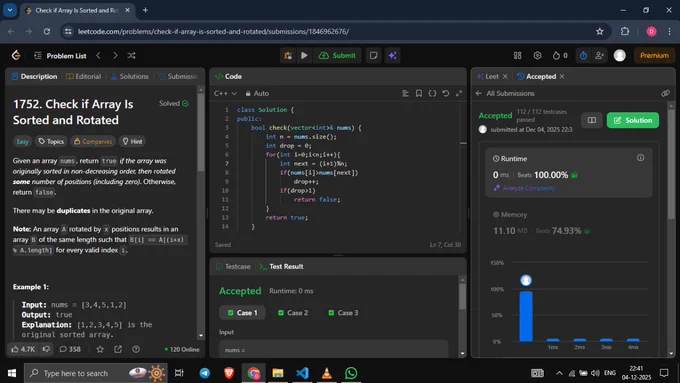Open the AI sparkle assistant icon
This screenshot has height=383, width=680.
[x=392, y=56]
